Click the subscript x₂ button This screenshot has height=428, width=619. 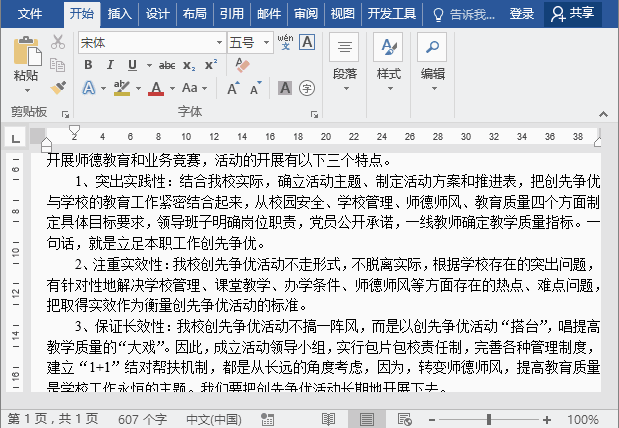point(190,65)
